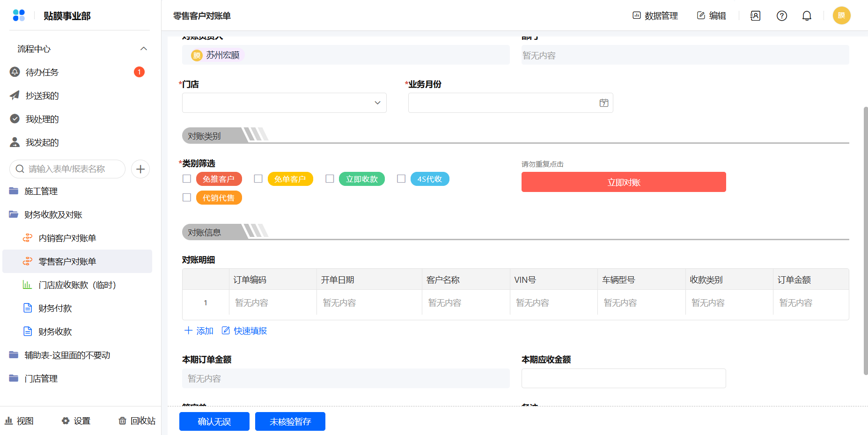Click the 抄送我的 paper plane icon
The width and height of the screenshot is (868, 435).
pyautogui.click(x=15, y=95)
